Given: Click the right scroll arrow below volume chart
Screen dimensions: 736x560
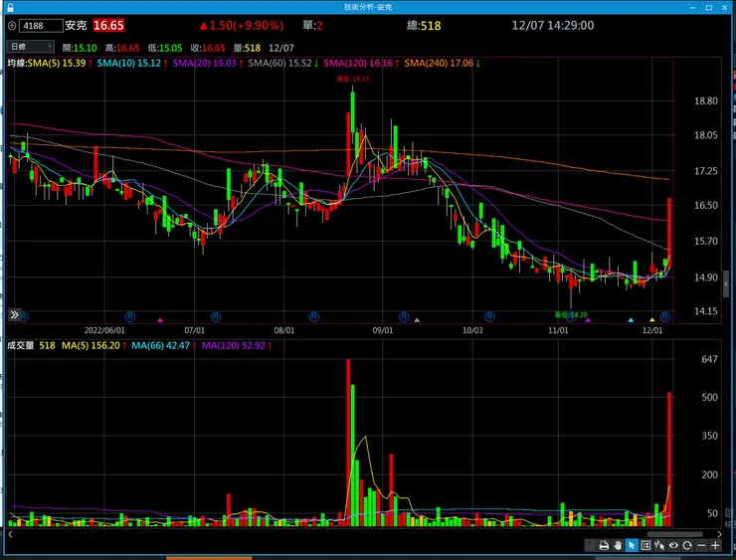Looking at the screenshot, I should click(x=719, y=534).
